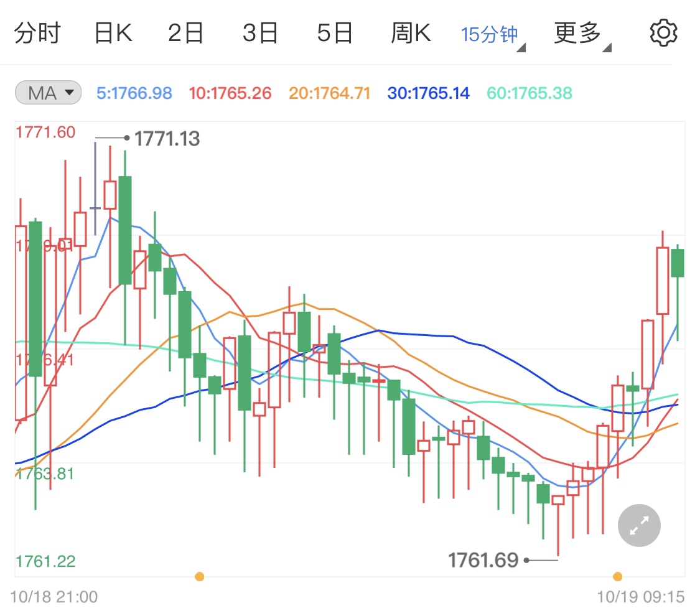Expand chart to fullscreen with arrows button
Image resolution: width=700 pixels, height=616 pixels.
(639, 525)
